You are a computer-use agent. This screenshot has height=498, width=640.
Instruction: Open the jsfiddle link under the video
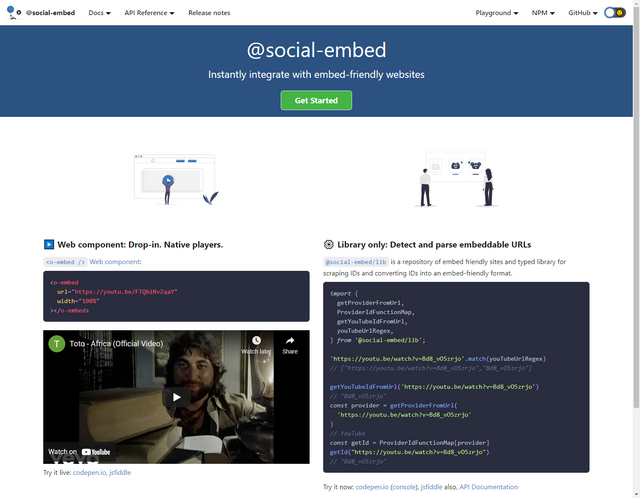[120, 472]
